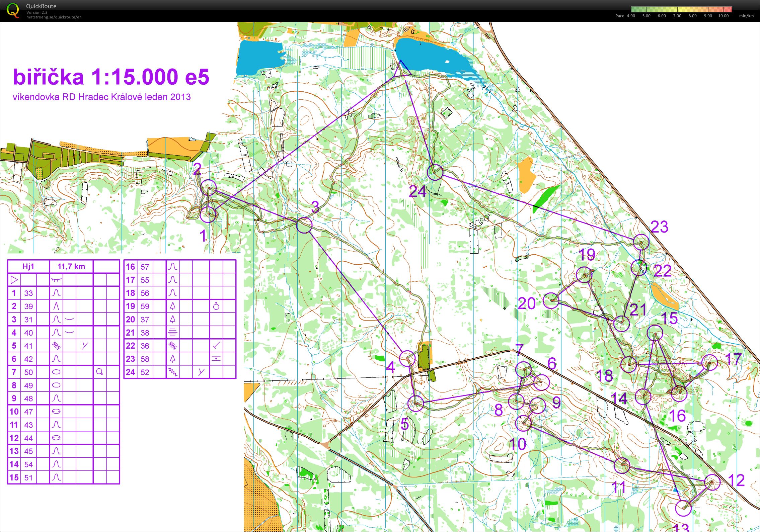Viewport: 760px width, 532px height.
Task: Click the broken ground symbol in row 5
Action: coord(56,345)
